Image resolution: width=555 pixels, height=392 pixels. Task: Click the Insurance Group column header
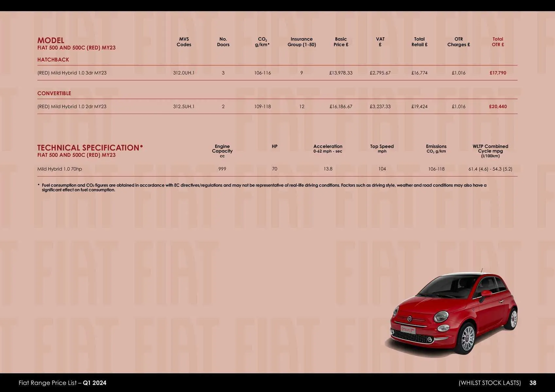[301, 42]
